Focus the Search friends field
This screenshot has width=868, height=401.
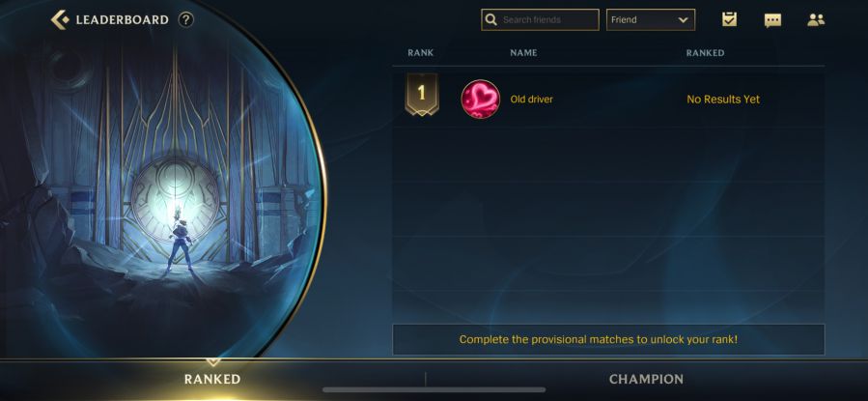(540, 20)
